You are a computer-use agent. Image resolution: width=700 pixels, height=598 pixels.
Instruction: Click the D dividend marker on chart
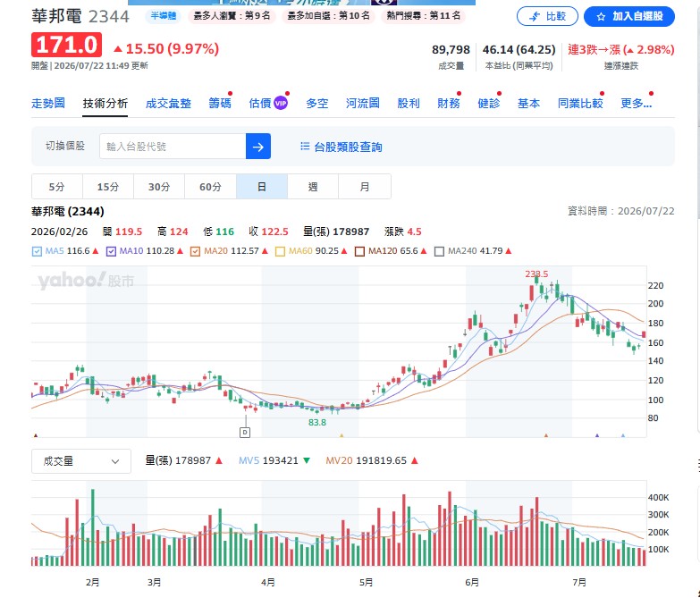point(245,433)
